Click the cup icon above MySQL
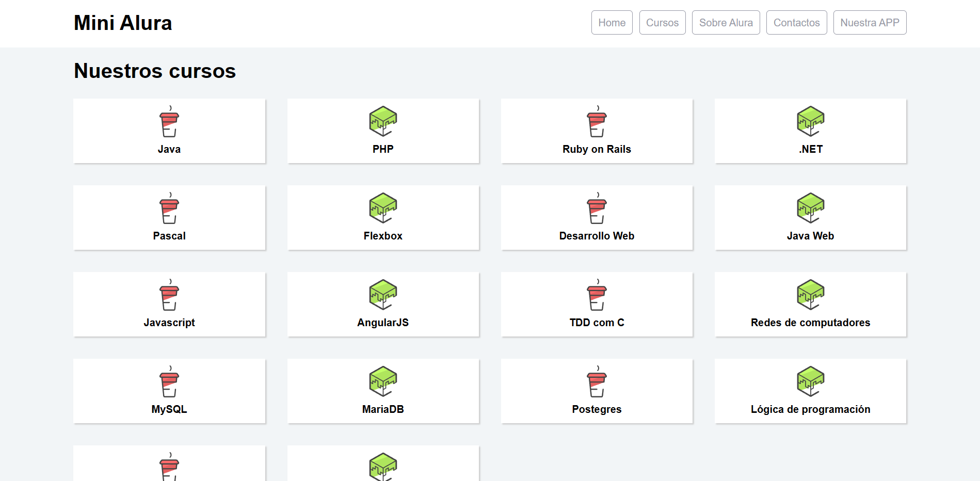Image resolution: width=980 pixels, height=481 pixels. pyautogui.click(x=169, y=381)
